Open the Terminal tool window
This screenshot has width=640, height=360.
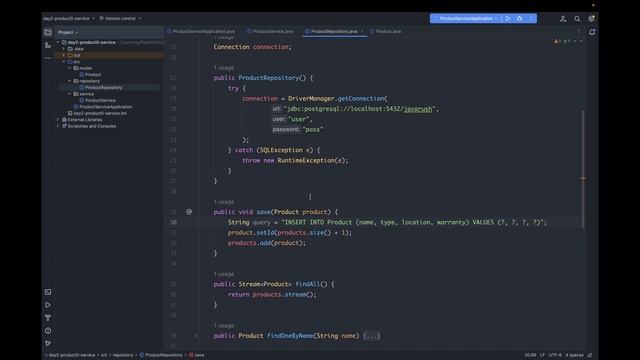[48, 292]
